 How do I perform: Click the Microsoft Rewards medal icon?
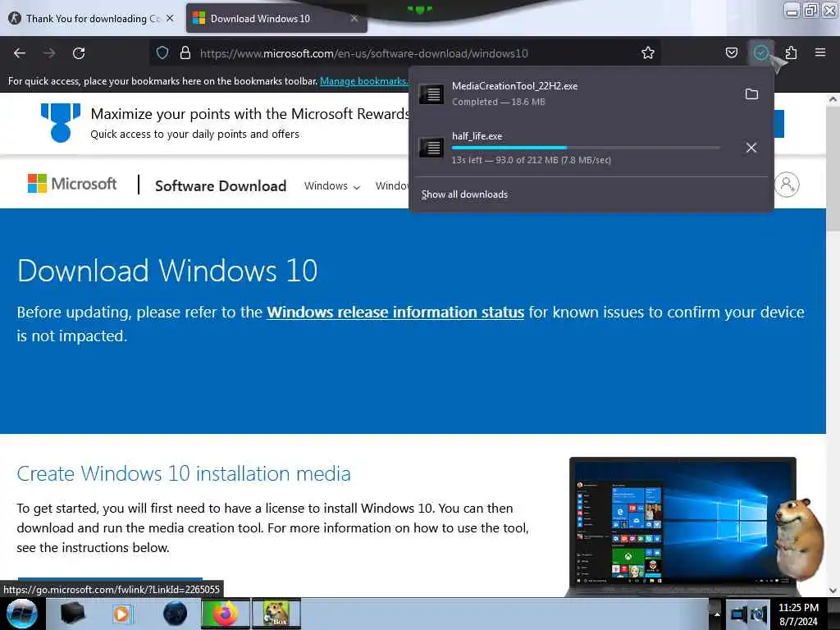(61, 123)
